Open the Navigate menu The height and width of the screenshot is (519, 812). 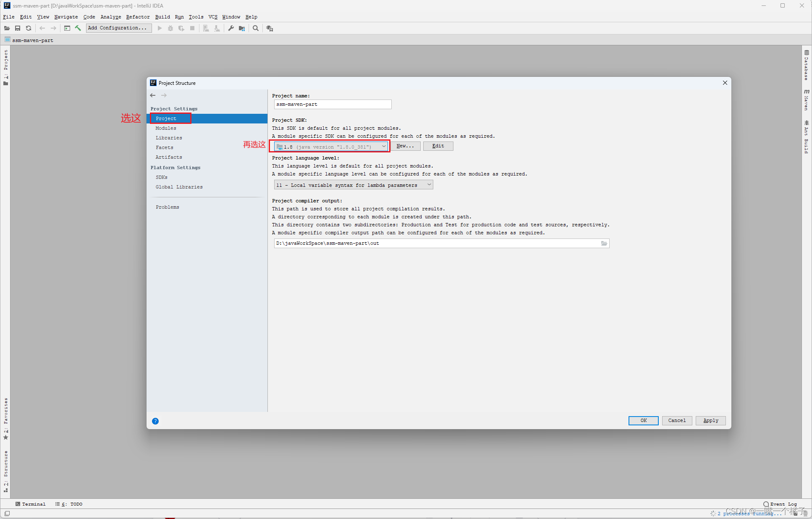pos(66,17)
